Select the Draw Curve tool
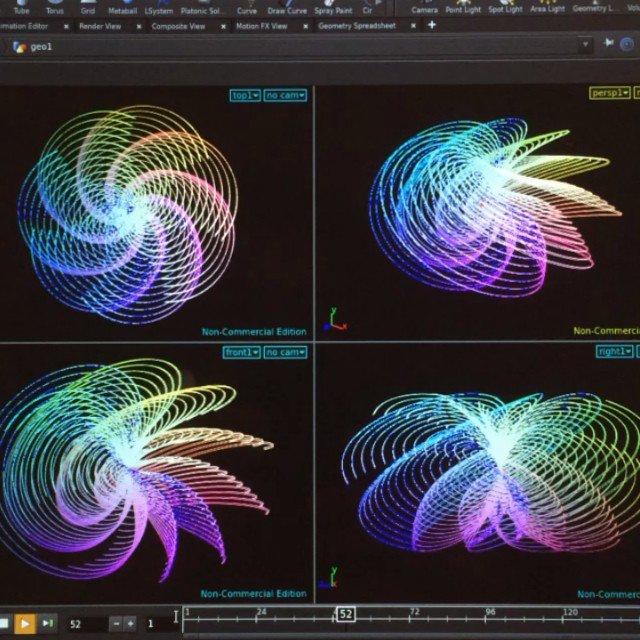The height and width of the screenshot is (640, 640). coord(288,9)
